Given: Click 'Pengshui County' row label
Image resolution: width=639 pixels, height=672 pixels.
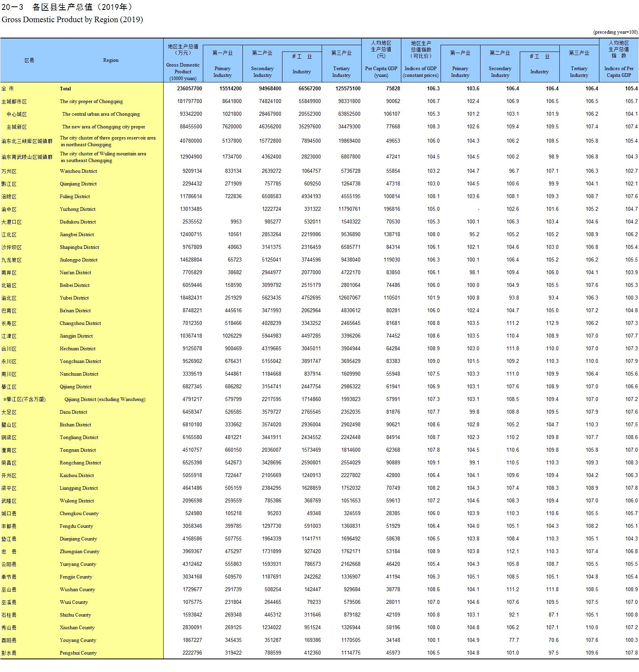Looking at the screenshot, I should [78, 653].
